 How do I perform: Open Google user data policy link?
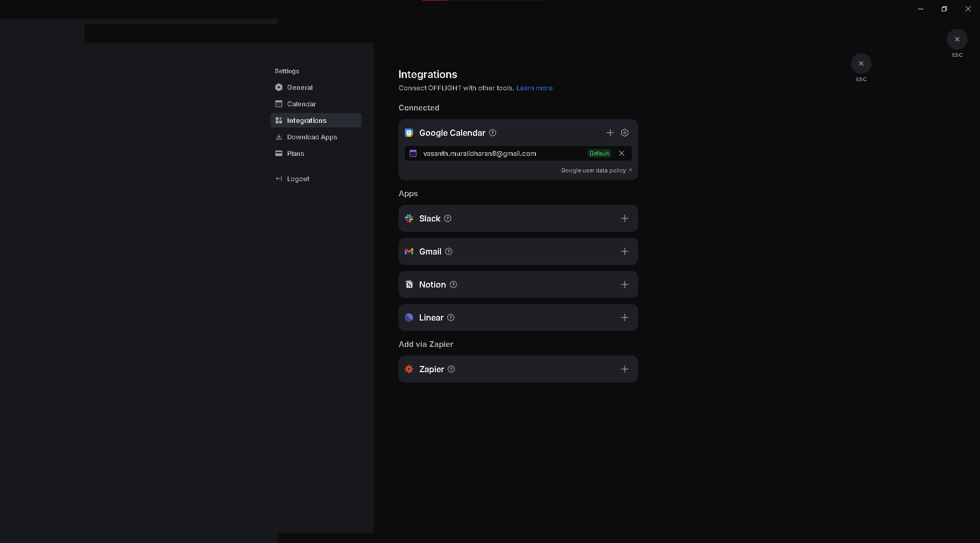click(596, 170)
